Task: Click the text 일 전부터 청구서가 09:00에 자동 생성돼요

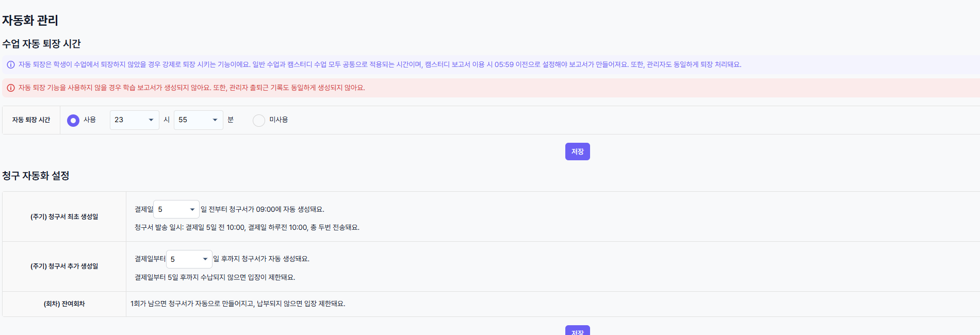Action: pyautogui.click(x=263, y=209)
